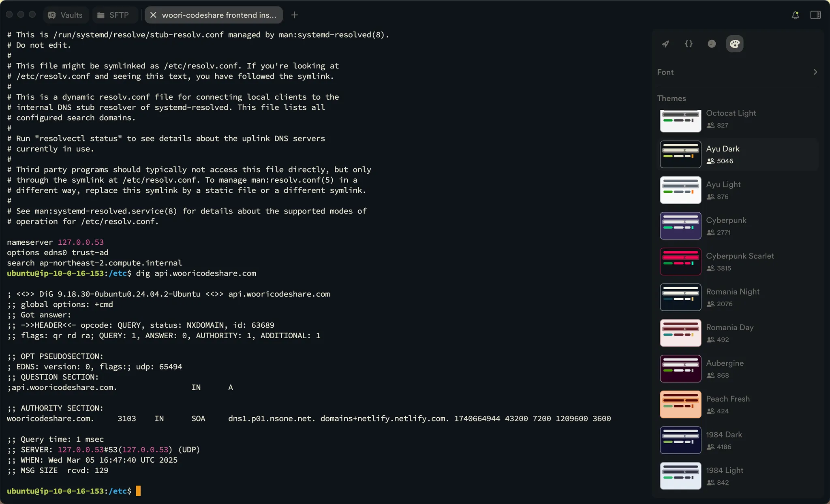
Task: Toggle the right sidebar panel icon
Action: (x=815, y=15)
